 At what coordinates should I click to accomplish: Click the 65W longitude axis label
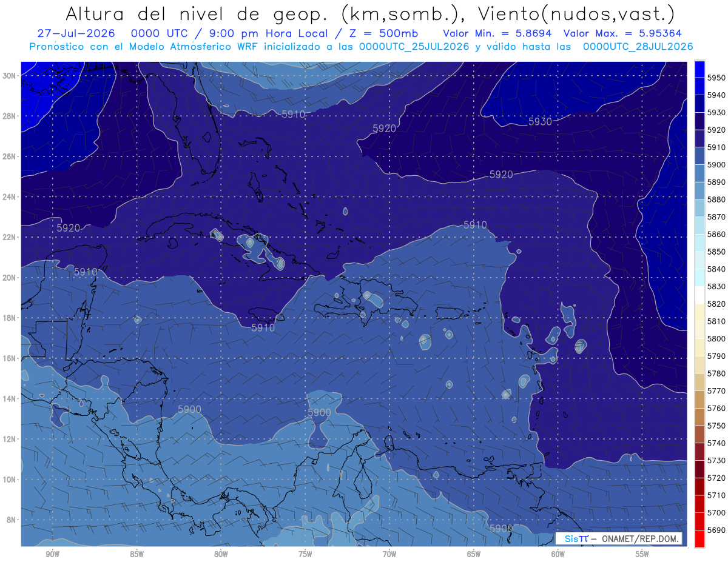coord(474,554)
